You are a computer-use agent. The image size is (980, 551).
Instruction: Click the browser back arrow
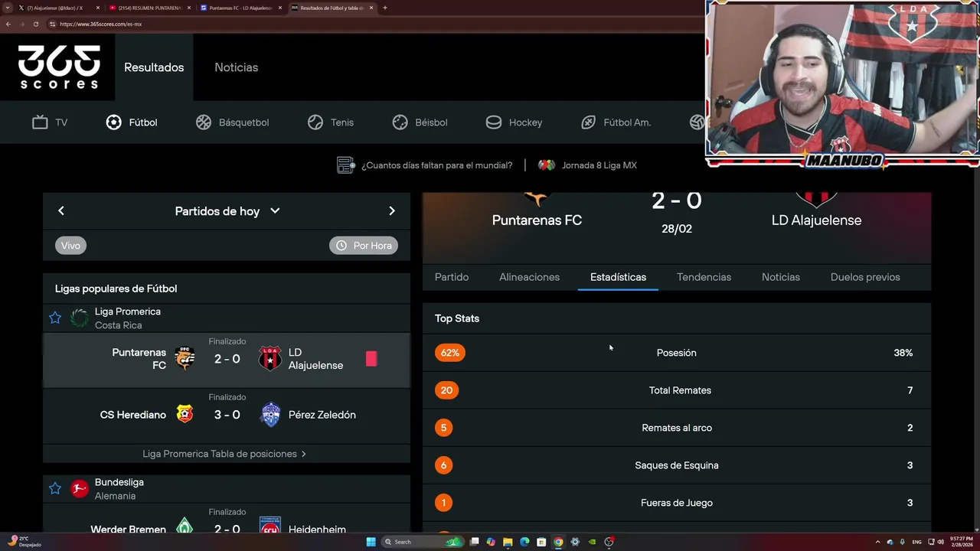click(8, 24)
